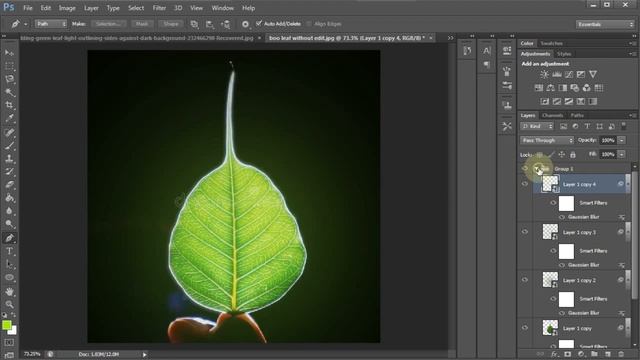Select the Rectangular Marquee tool
This screenshot has width=640, height=360.
pyautogui.click(x=9, y=66)
